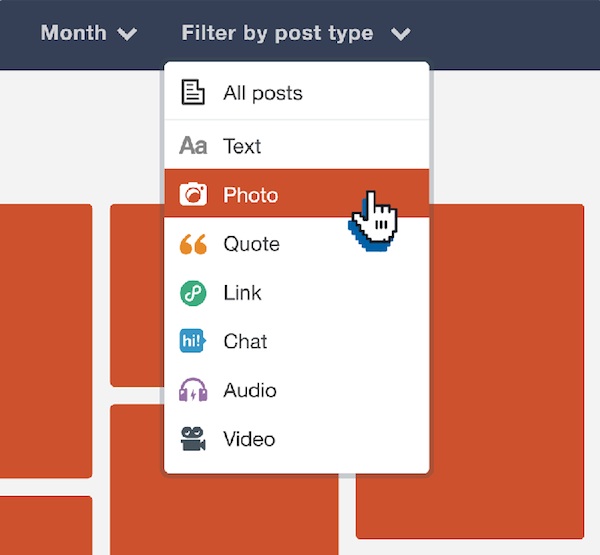Filter archive by Audio

click(297, 390)
